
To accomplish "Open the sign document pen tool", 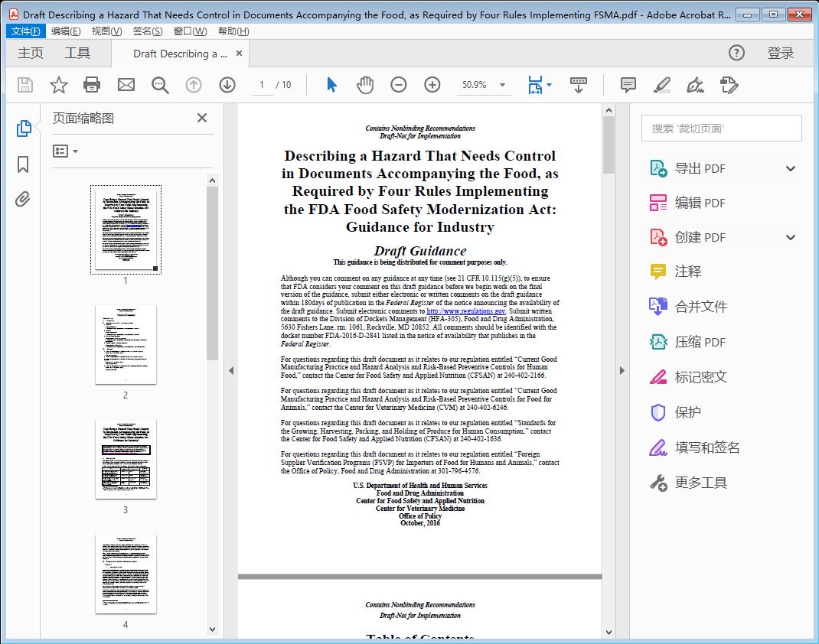I will coord(695,85).
